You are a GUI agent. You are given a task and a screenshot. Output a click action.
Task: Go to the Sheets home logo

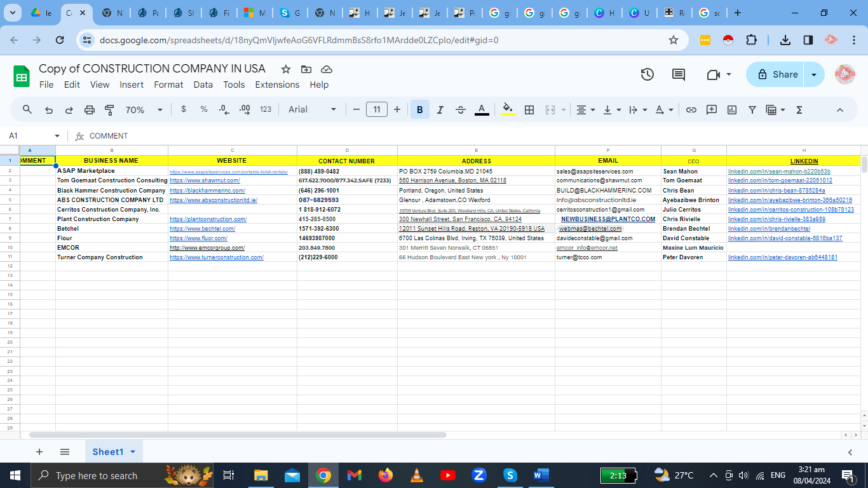[x=22, y=76]
